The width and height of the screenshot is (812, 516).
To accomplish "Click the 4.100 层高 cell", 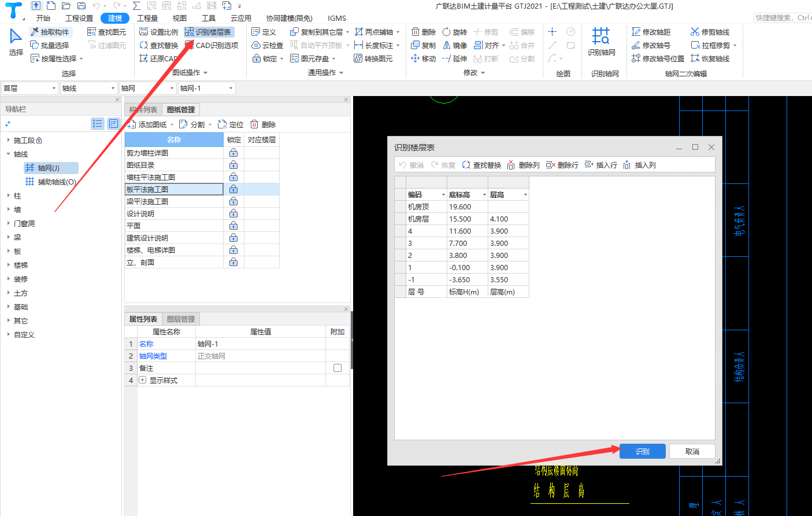I will pyautogui.click(x=508, y=219).
